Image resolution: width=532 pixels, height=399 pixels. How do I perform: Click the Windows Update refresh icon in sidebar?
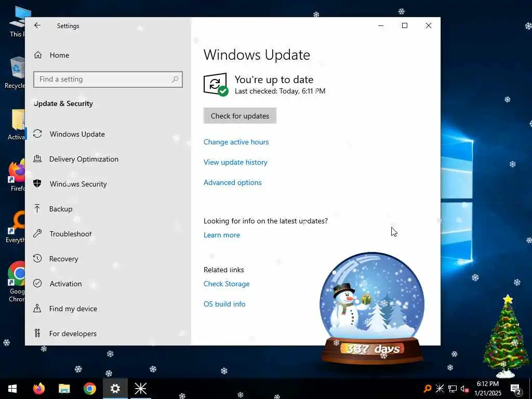point(37,134)
